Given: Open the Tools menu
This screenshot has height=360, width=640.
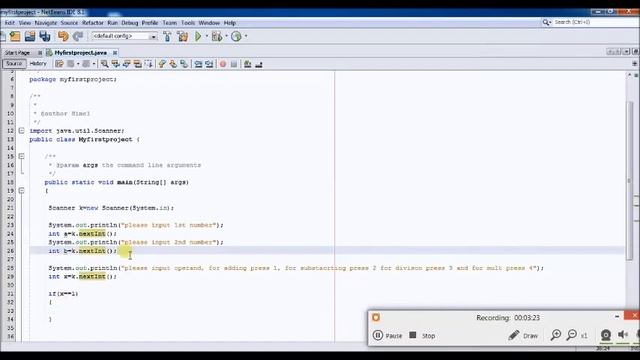Looking at the screenshot, I should pos(188,23).
